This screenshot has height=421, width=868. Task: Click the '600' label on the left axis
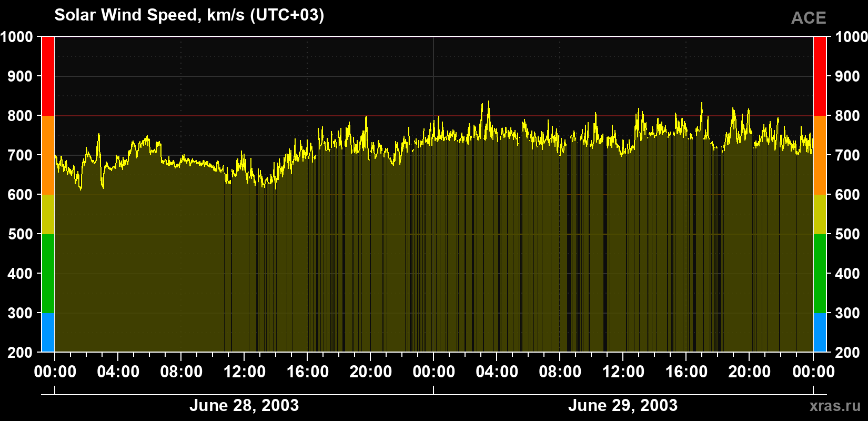[x=20, y=195]
